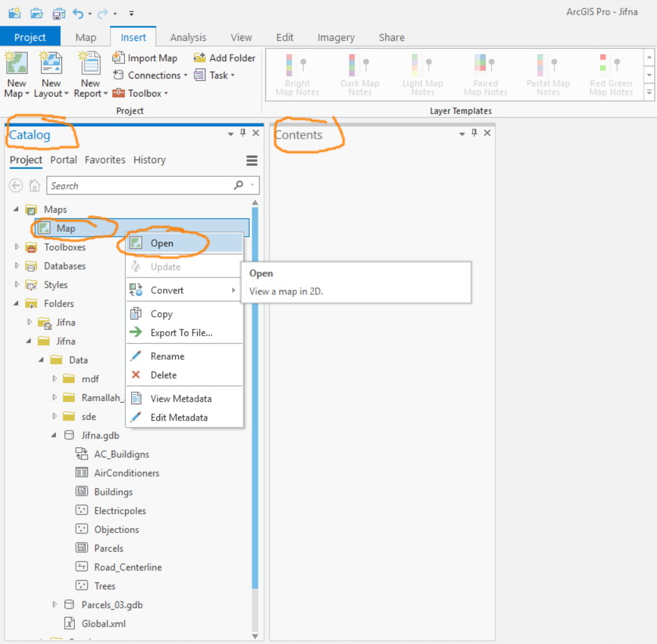Select the Bright Map Notes template
The image size is (657, 644).
297,75
